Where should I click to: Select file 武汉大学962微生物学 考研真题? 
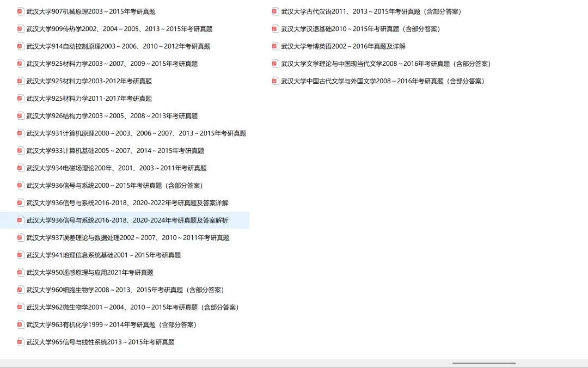(133, 307)
